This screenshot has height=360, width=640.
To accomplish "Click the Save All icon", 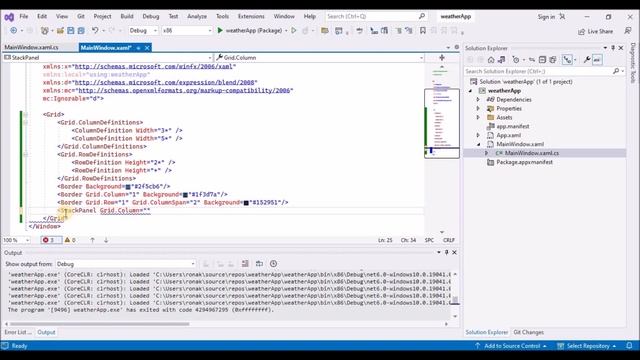I will 81,31.
